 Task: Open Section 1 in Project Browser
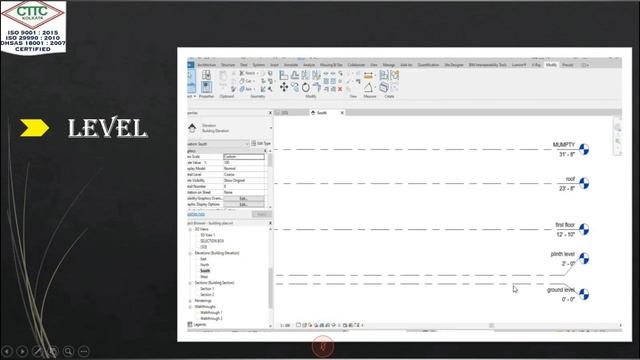coord(207,289)
